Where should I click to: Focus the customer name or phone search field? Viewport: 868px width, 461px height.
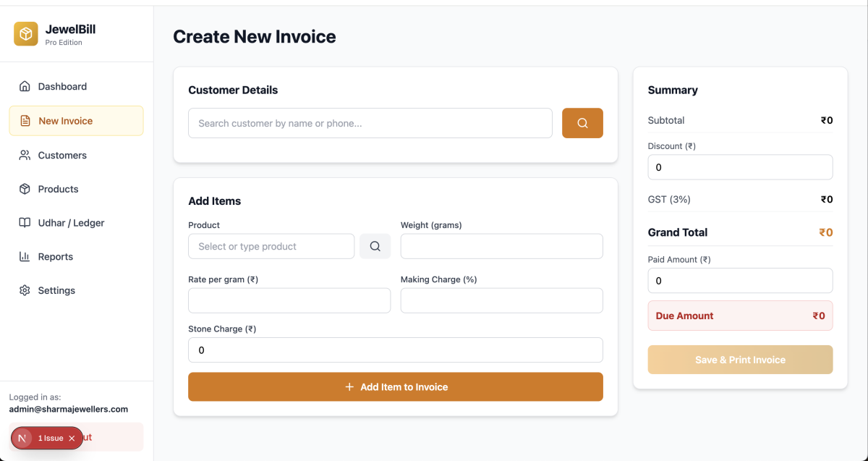(370, 124)
